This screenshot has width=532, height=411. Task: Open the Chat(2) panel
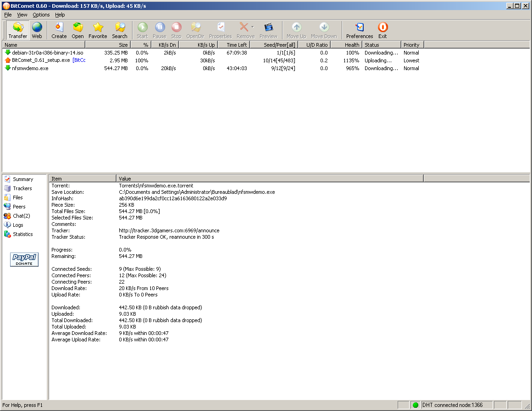click(x=17, y=216)
